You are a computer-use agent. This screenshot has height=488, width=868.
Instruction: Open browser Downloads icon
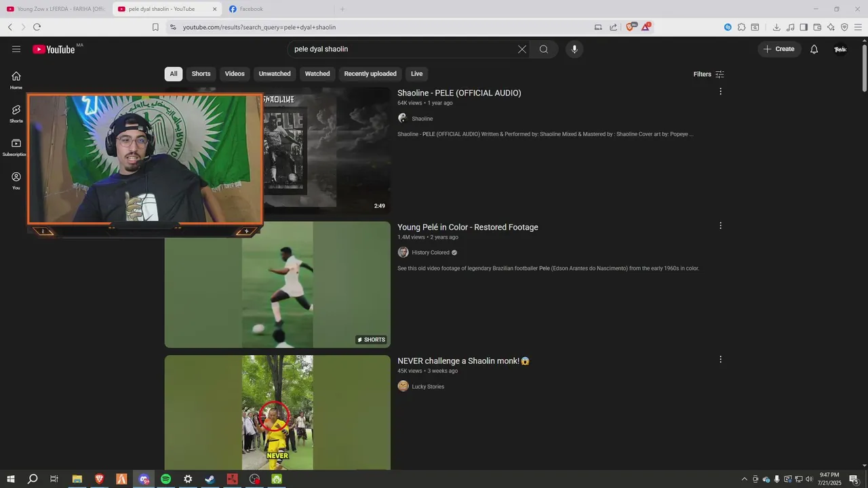tap(776, 27)
